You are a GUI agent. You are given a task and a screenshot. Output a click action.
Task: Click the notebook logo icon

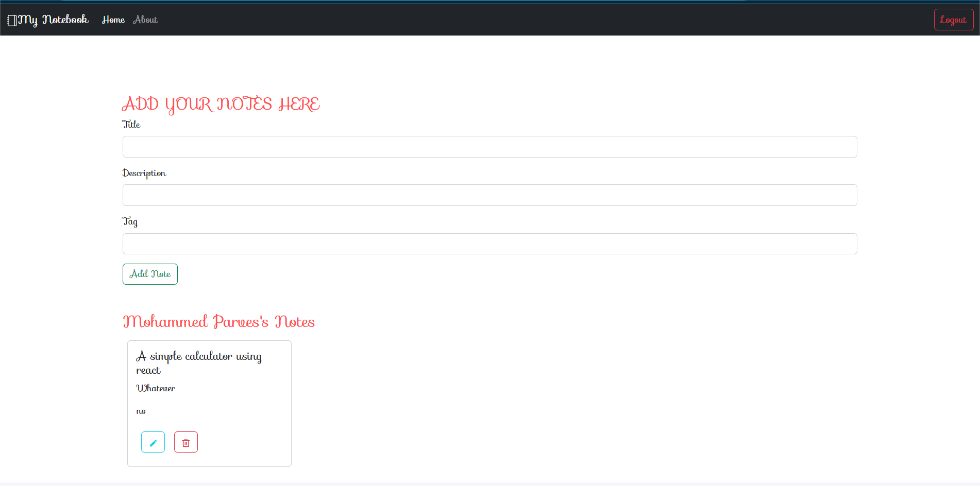click(12, 20)
